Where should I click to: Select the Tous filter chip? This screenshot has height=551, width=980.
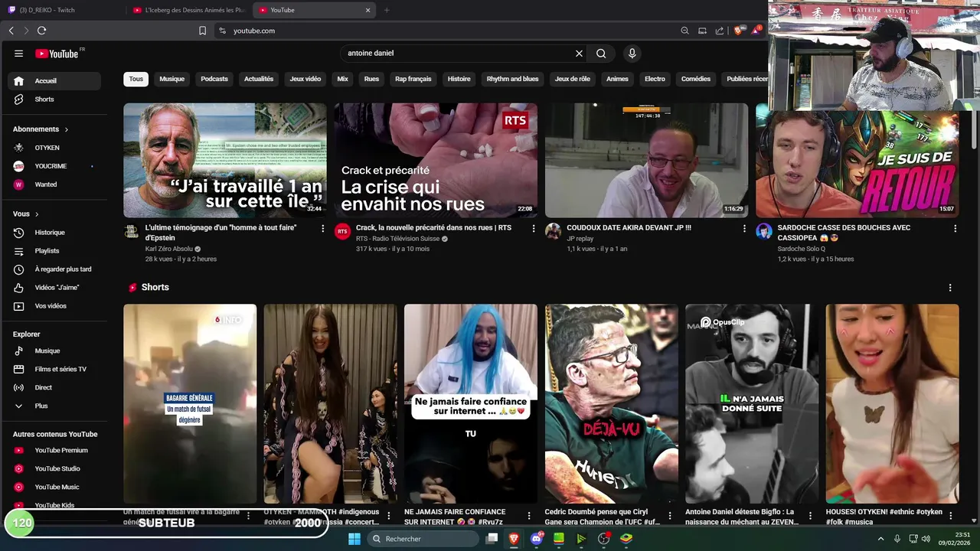click(136, 79)
